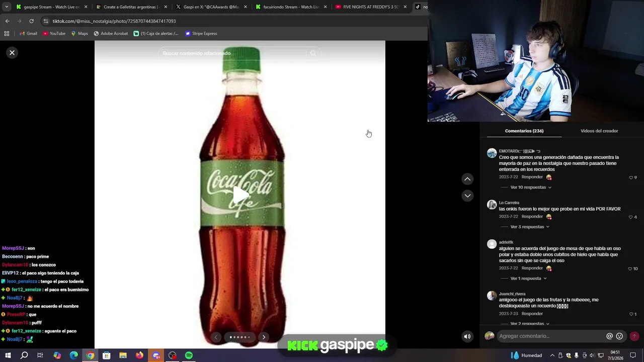Open the Maps bookmark
This screenshot has width=644, height=362.
(79, 34)
